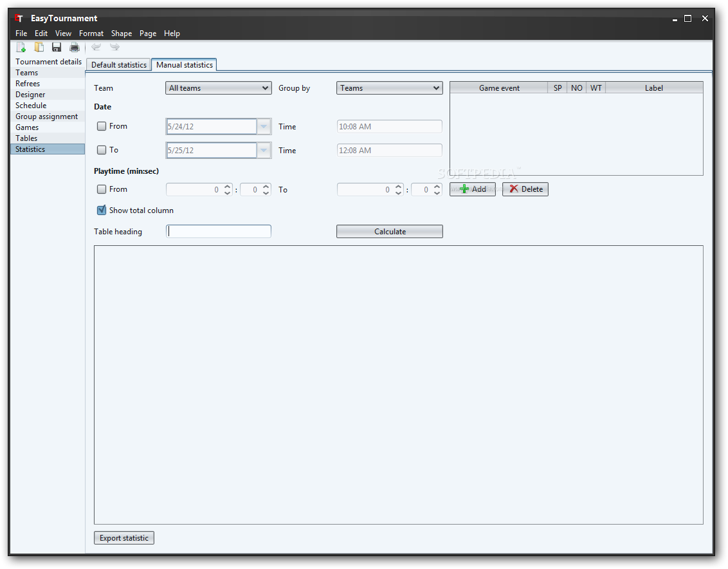This screenshot has height=569, width=728.
Task: Open the View menu
Action: [x=63, y=33]
